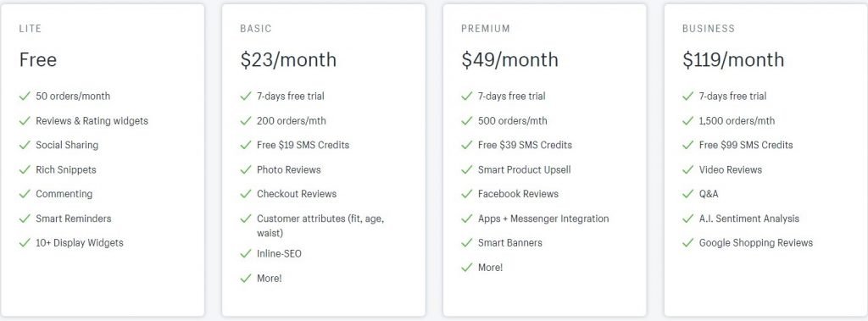
Task: Click A.I. Sentiment Analysis feature
Action: [749, 218]
